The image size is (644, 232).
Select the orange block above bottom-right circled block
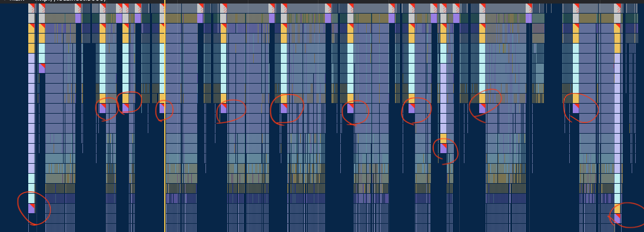coord(618,208)
